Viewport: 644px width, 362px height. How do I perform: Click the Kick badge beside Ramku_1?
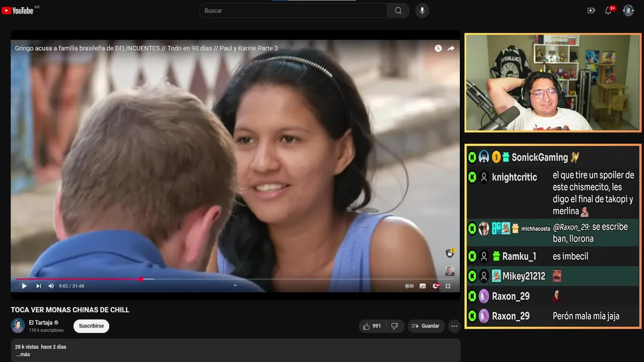pos(472,256)
